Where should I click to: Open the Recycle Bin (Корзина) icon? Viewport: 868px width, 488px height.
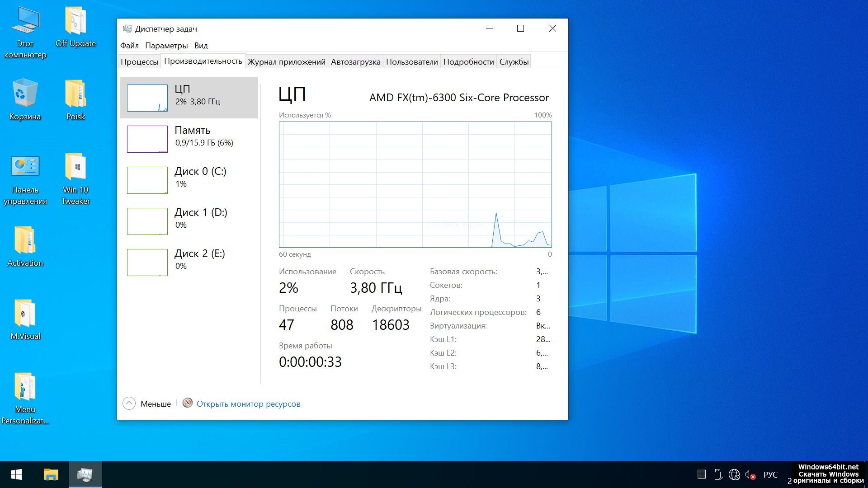point(25,95)
